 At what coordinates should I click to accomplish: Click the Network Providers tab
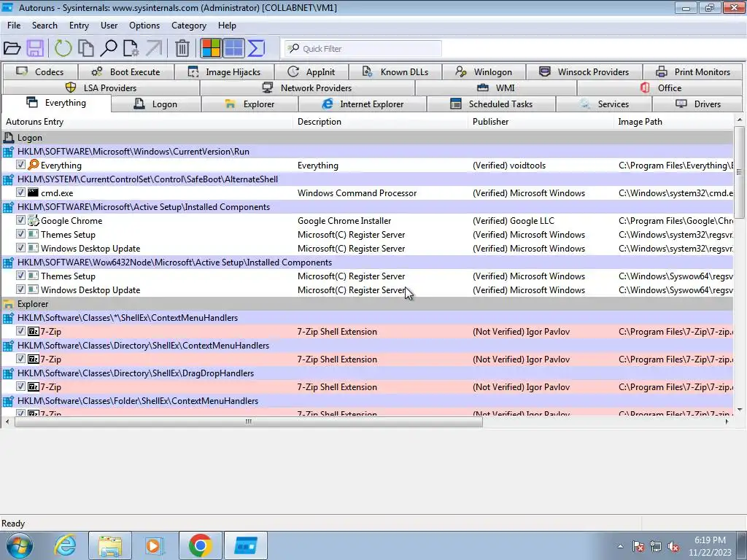(x=307, y=87)
